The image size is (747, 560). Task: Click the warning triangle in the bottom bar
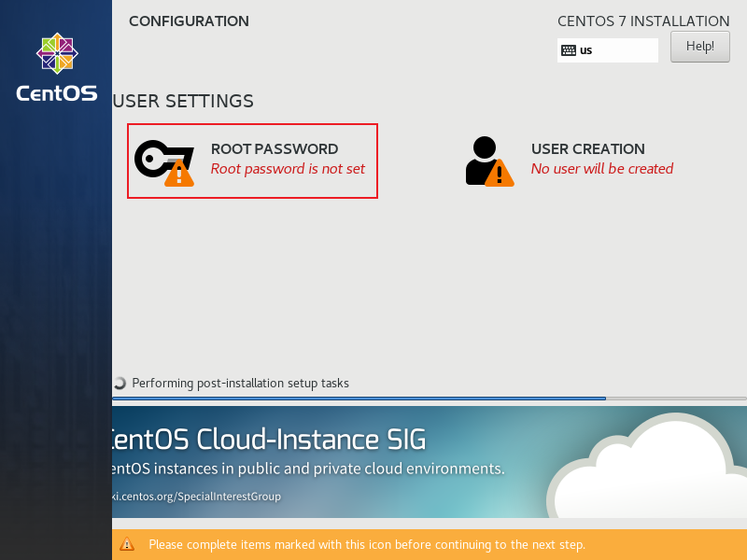tap(127, 544)
